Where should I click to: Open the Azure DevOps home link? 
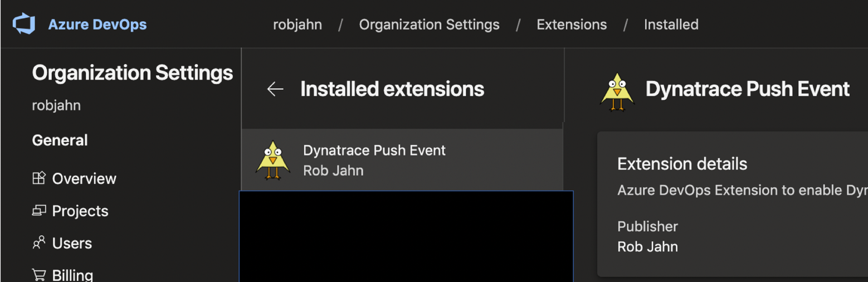[97, 25]
